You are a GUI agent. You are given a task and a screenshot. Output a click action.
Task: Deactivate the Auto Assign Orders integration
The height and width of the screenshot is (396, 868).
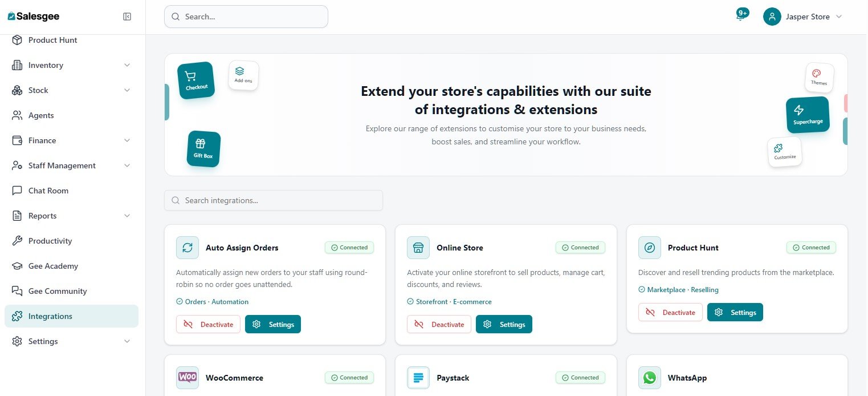[x=208, y=324]
